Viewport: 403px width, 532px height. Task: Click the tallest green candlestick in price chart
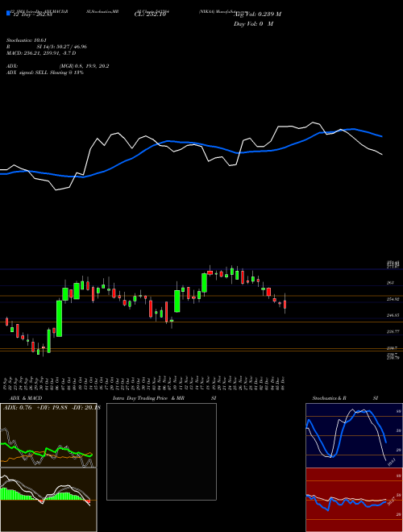[60, 318]
